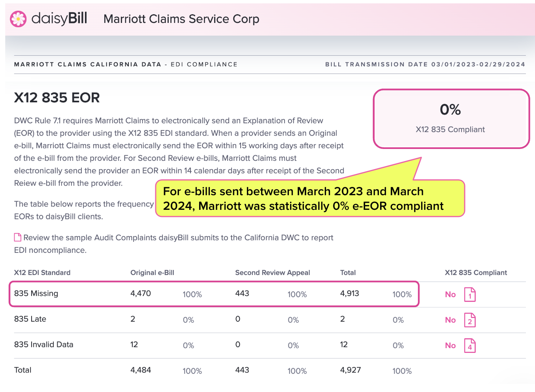Click the daisyBill flower logo icon

click(x=18, y=19)
